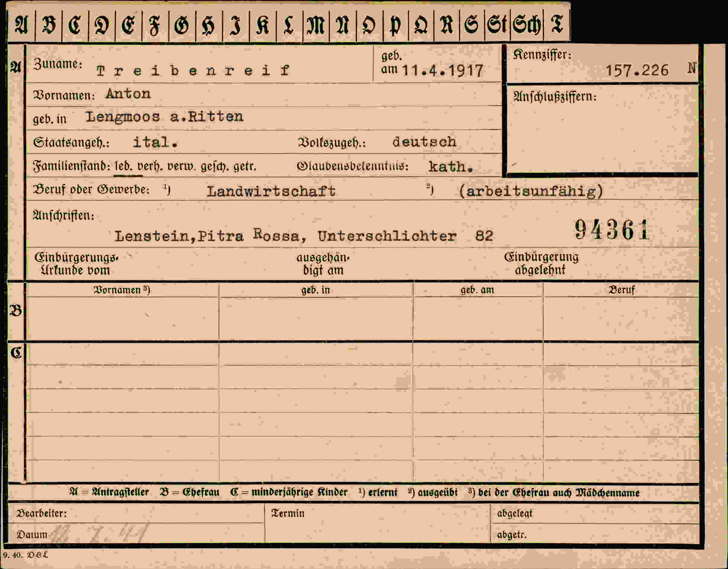Screen dimensions: 728x569
Task: Select the L index tab
Action: pyautogui.click(x=289, y=25)
